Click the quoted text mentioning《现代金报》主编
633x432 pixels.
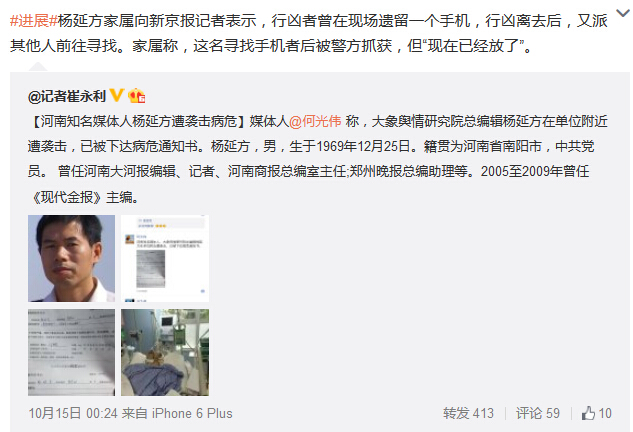(x=84, y=197)
